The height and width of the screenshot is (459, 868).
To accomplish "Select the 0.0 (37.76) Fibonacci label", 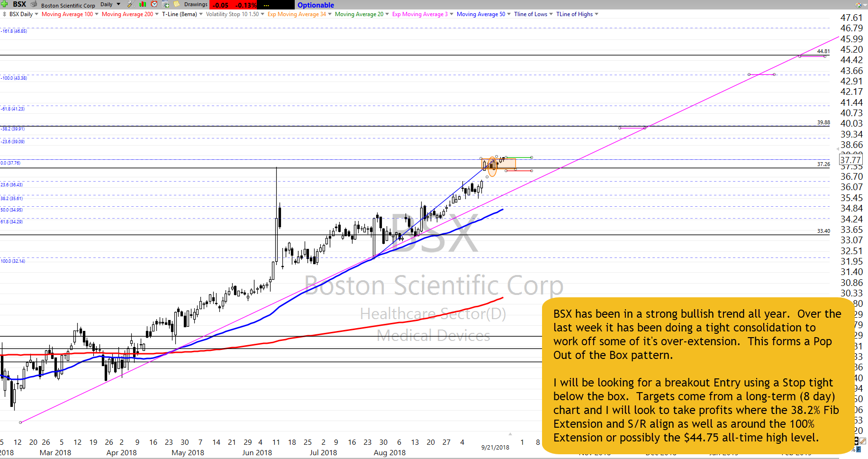I will [x=10, y=163].
